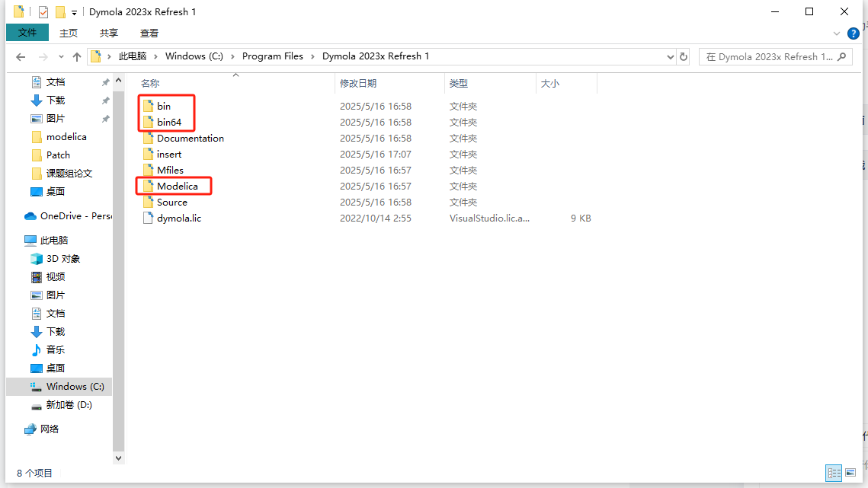
Task: Click the 9 KB size of dymola.lic
Action: point(581,218)
